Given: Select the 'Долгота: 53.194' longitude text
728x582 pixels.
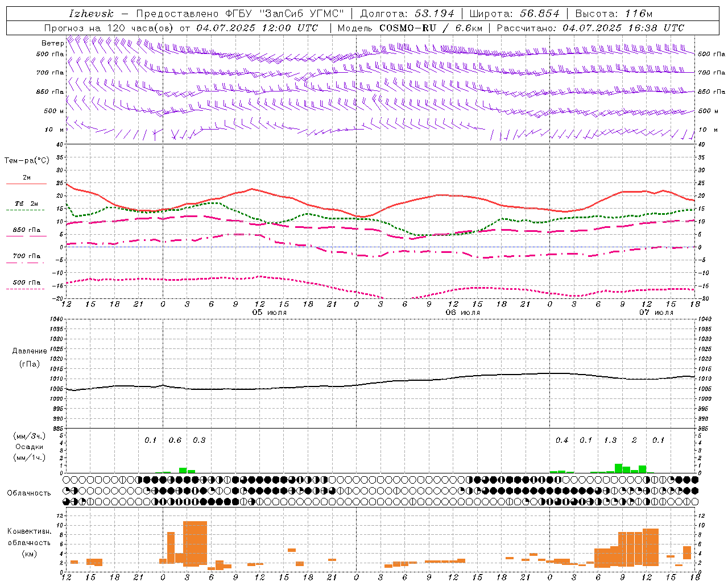Looking at the screenshot, I should (x=407, y=14).
